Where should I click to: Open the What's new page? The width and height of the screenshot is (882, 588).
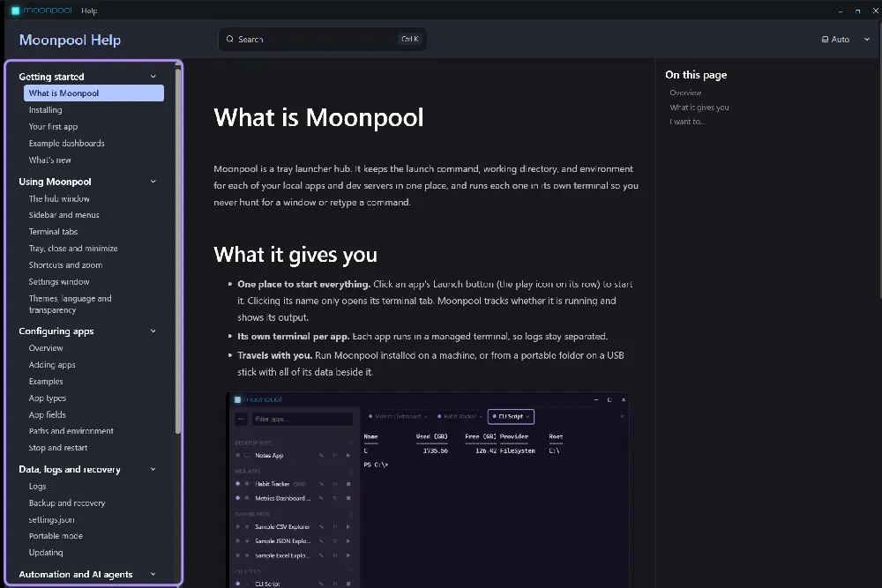[50, 160]
